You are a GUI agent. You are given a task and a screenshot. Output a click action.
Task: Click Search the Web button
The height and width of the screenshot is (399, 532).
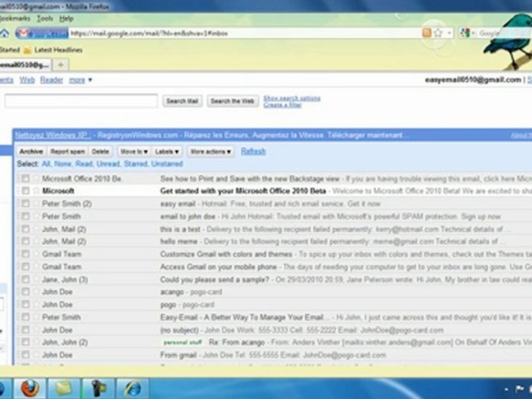(232, 101)
